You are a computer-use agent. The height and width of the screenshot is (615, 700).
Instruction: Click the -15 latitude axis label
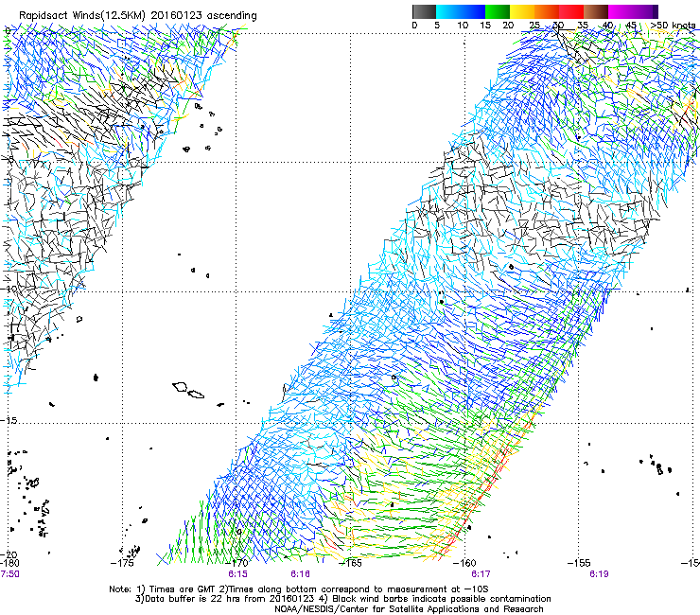9,420
